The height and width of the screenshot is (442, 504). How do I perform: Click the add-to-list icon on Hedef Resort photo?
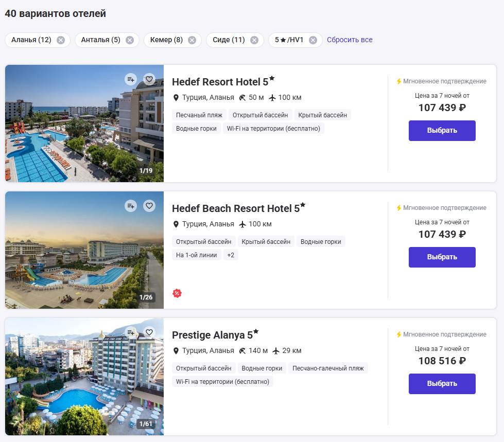click(x=130, y=79)
